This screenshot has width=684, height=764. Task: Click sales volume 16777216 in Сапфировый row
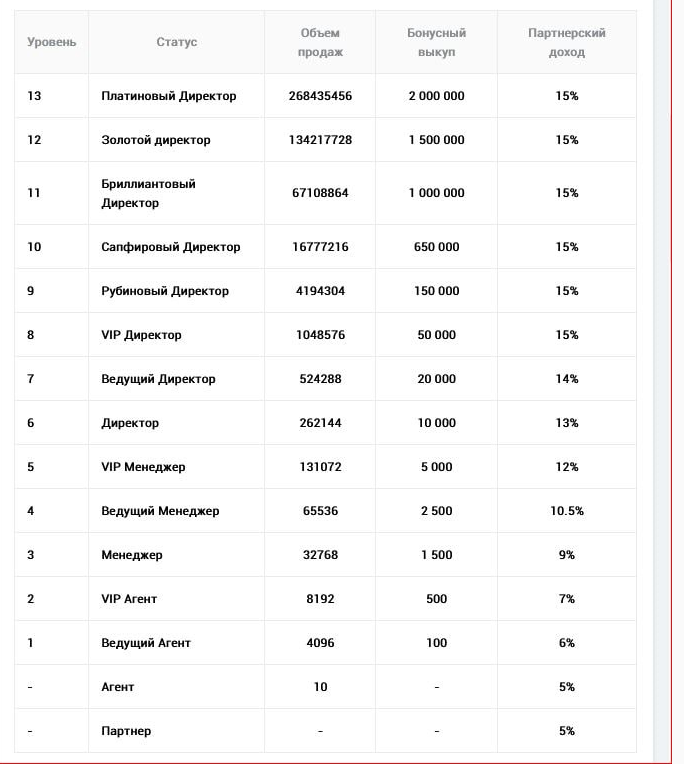tap(320, 247)
